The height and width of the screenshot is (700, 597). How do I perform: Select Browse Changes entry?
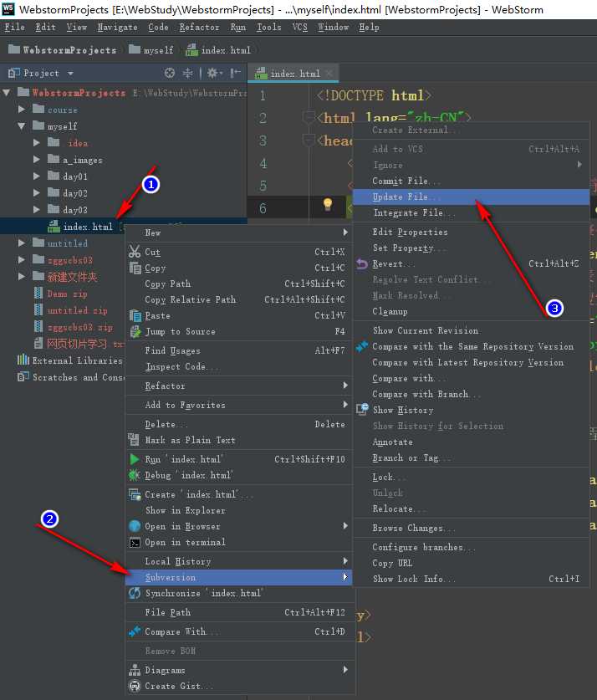click(472, 528)
